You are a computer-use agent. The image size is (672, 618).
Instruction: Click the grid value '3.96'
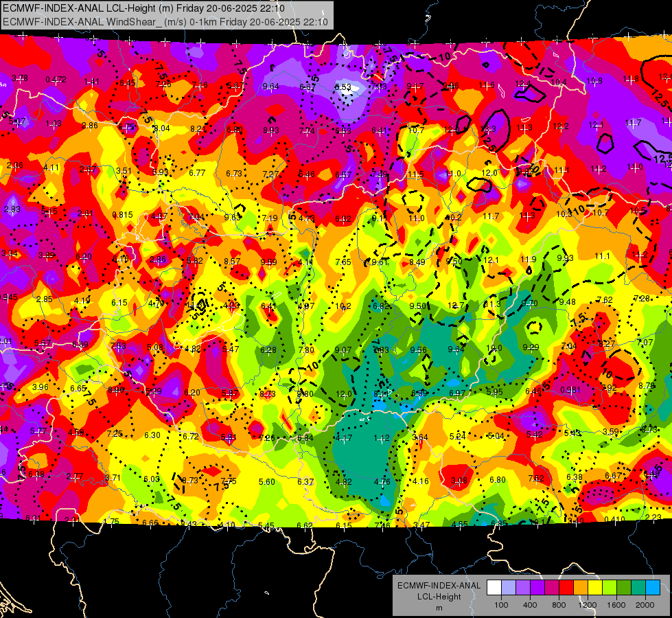40,387
